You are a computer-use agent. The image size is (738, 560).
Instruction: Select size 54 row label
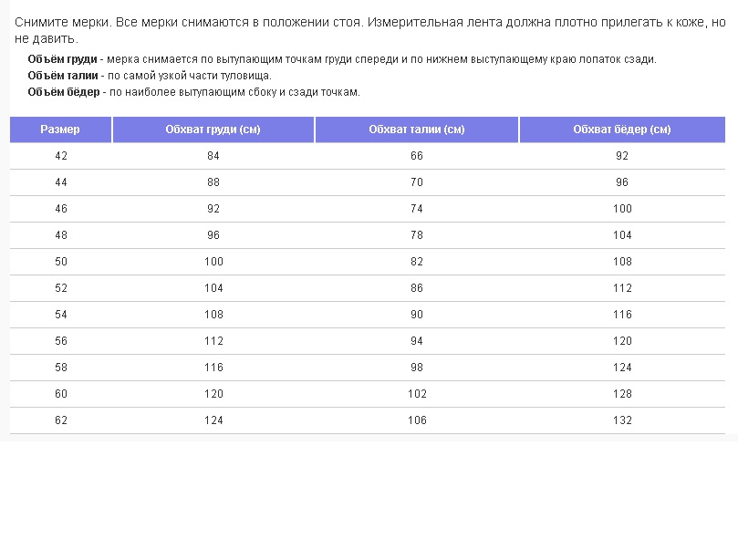coord(61,315)
